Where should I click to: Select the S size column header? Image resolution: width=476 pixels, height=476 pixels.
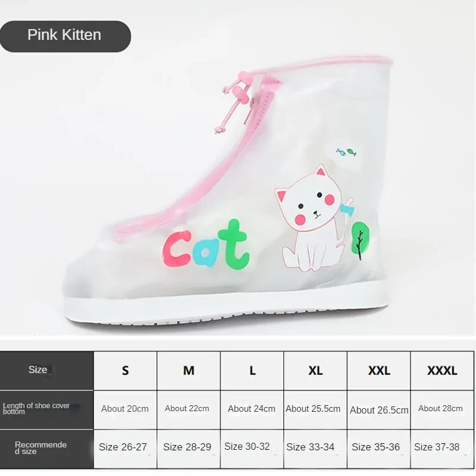point(126,371)
